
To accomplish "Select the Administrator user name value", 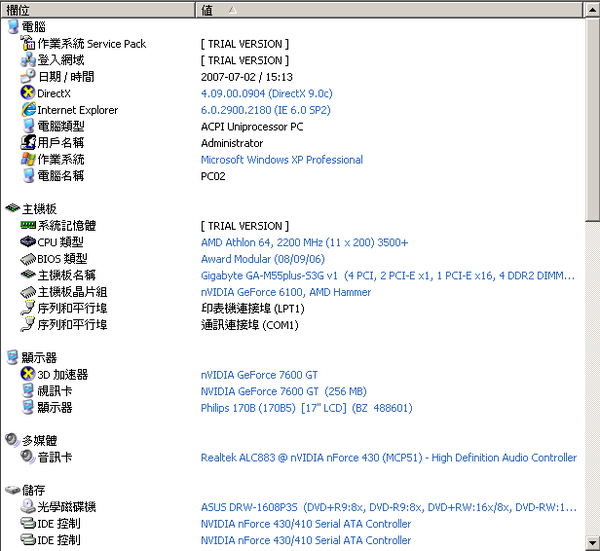I will tap(232, 143).
